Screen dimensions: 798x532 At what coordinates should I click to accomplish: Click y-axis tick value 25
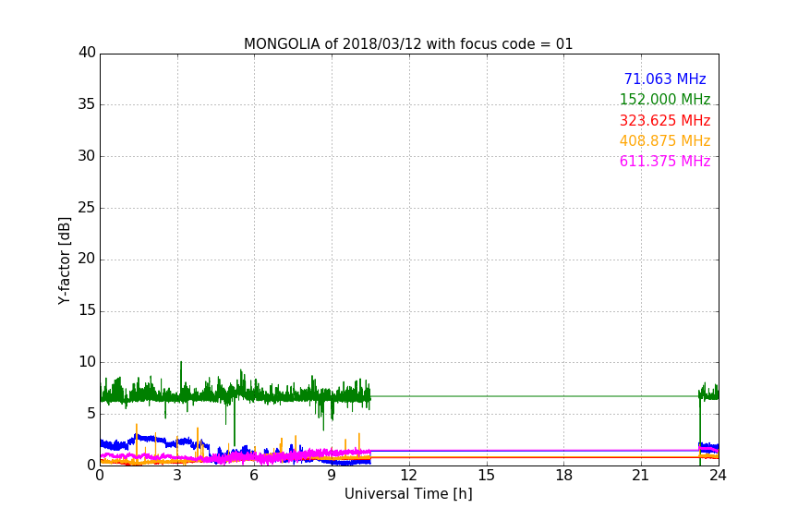87,207
